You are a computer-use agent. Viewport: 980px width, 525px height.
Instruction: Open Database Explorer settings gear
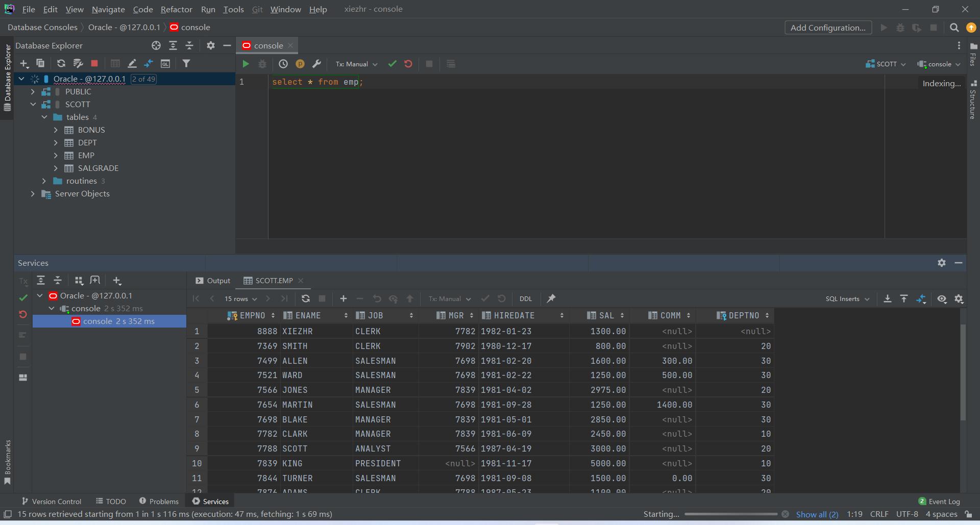[x=210, y=45]
